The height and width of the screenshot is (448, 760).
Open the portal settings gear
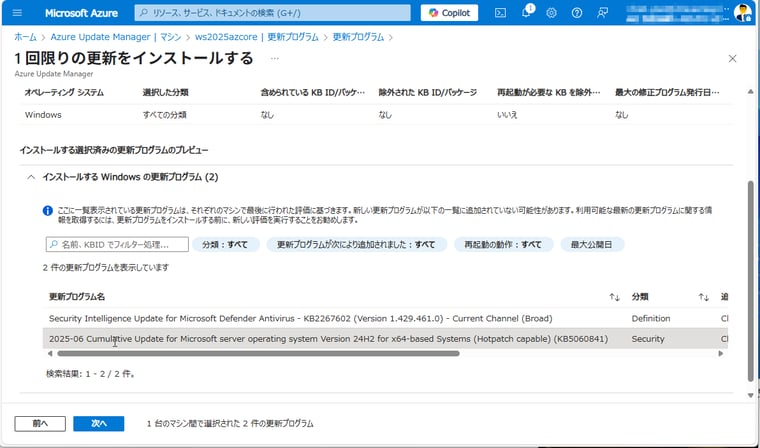point(551,13)
